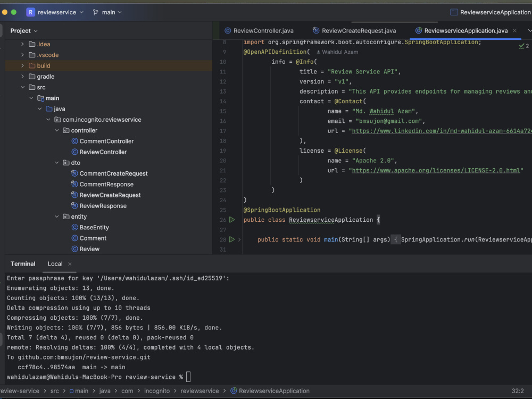Open ReviewCreateRequest in the project tree

point(110,195)
